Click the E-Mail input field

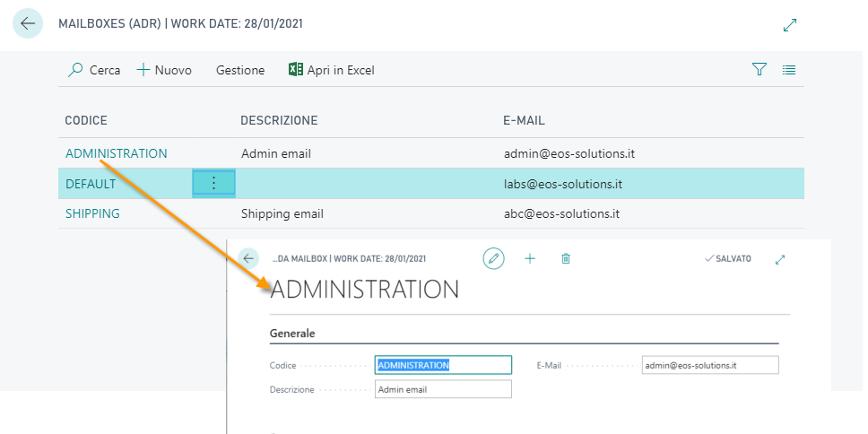[710, 365]
